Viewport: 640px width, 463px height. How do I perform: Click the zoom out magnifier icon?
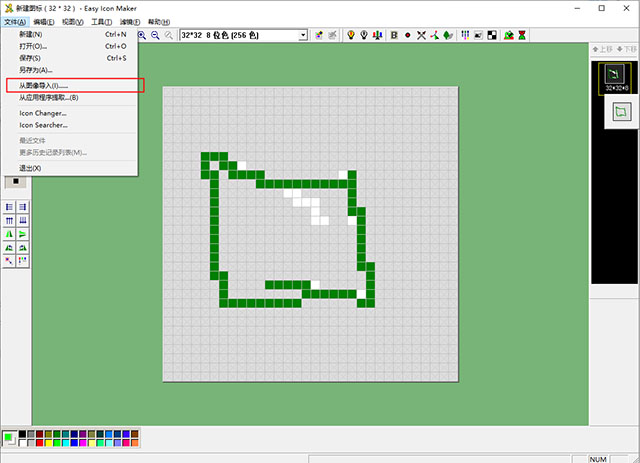click(x=156, y=35)
